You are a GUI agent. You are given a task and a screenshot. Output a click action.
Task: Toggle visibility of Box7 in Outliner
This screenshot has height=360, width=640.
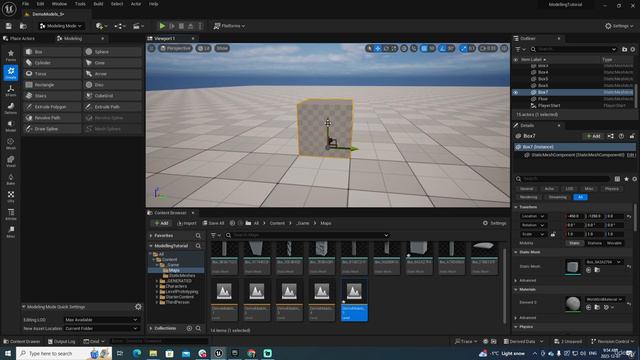click(x=516, y=92)
